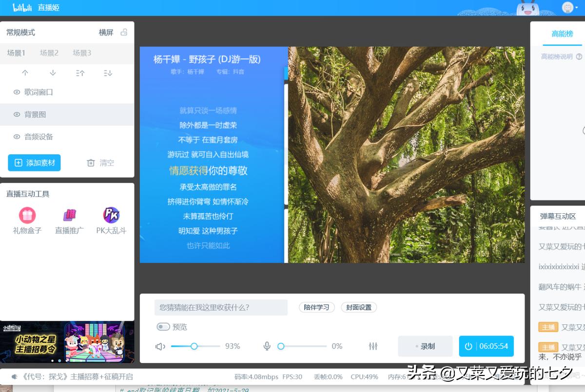Click the move source up arrow icon
The image size is (585, 392).
25,73
